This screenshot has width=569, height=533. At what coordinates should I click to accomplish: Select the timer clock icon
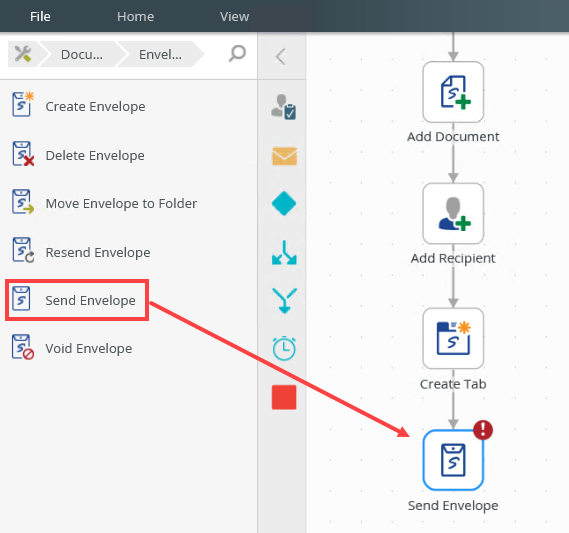[284, 349]
